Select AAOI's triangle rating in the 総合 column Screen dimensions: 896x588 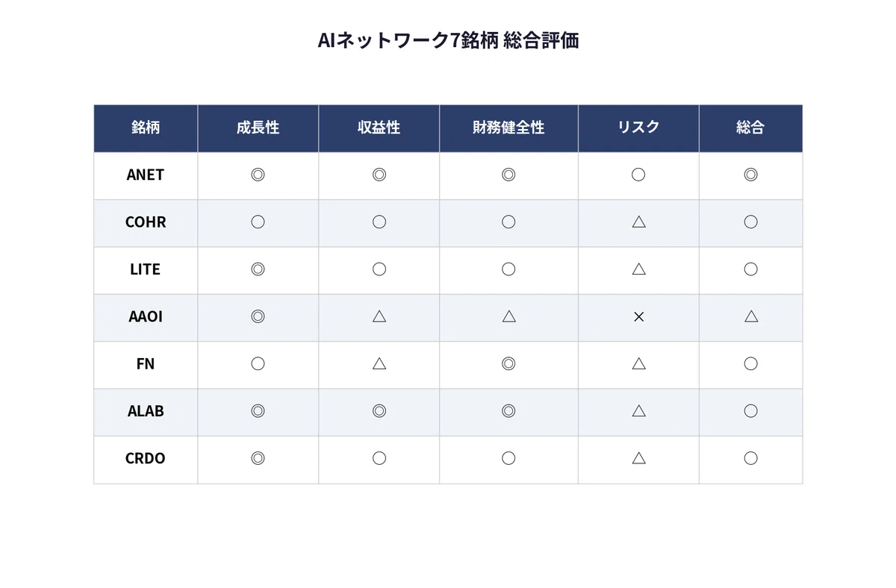coord(750,316)
